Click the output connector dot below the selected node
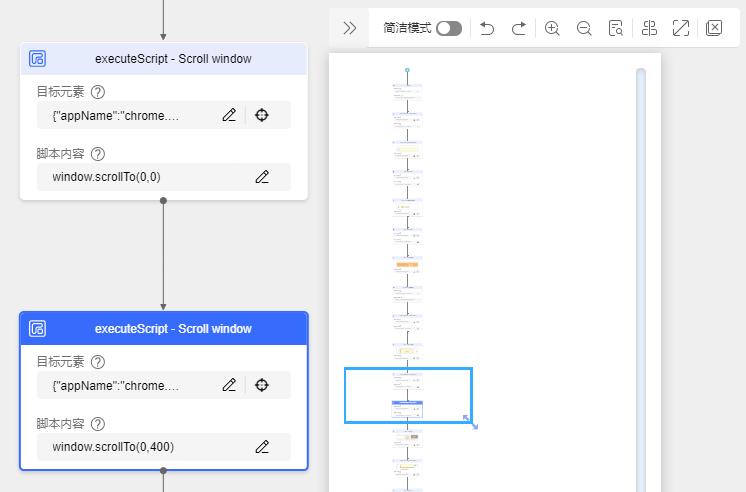 [163, 471]
